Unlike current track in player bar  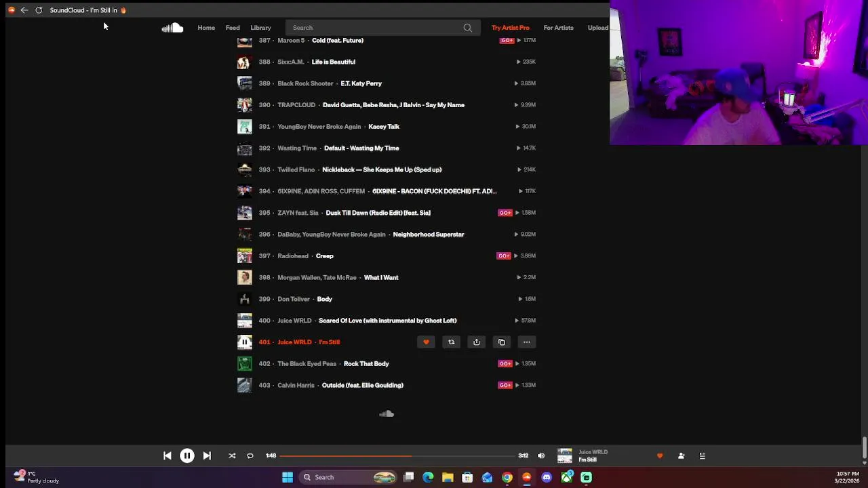click(x=660, y=456)
